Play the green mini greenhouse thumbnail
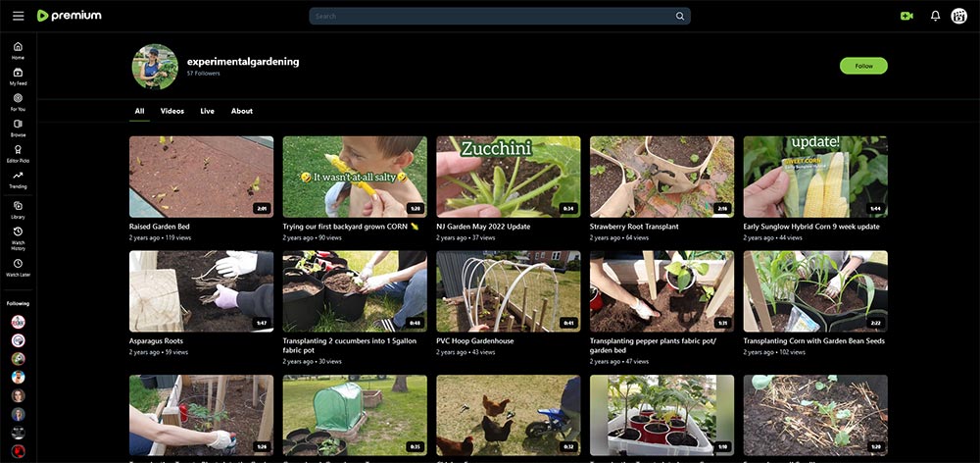This screenshot has width=980, height=463. tap(355, 415)
